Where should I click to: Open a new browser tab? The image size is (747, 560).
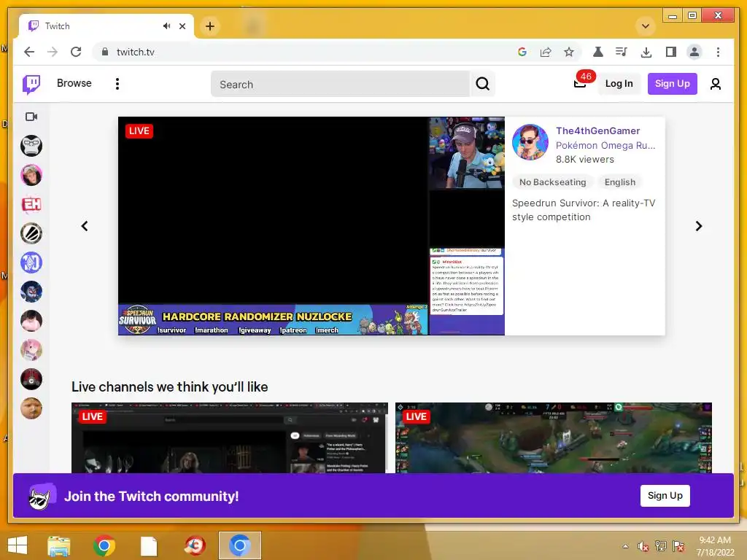coord(209,26)
